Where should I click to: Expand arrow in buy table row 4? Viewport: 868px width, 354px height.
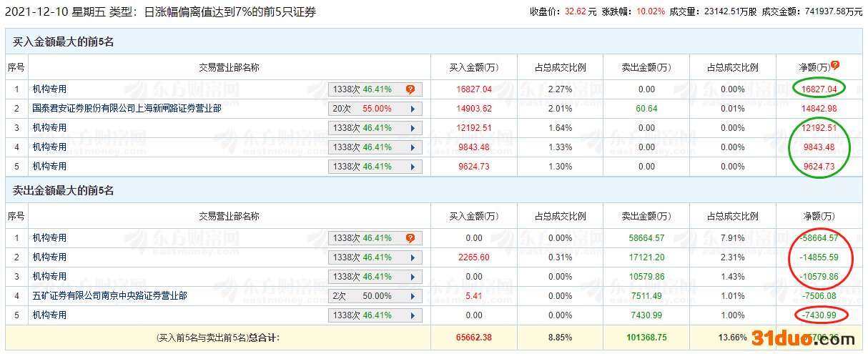coord(413,147)
